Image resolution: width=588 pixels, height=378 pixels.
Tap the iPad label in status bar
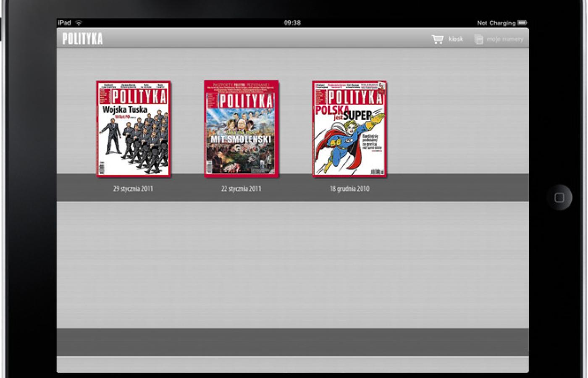(64, 23)
